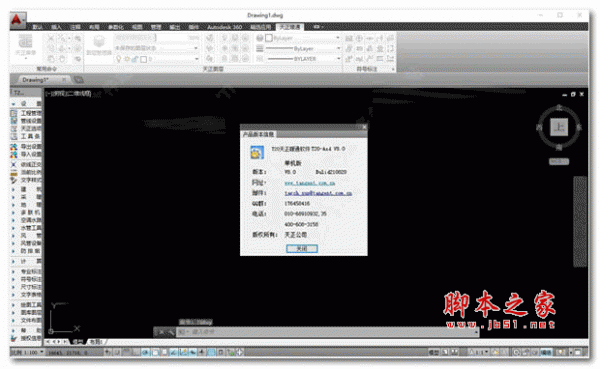The height and width of the screenshot is (369, 600).
Task: Expand the 符号标注 ribbon panel arrow
Action: pyautogui.click(x=393, y=69)
